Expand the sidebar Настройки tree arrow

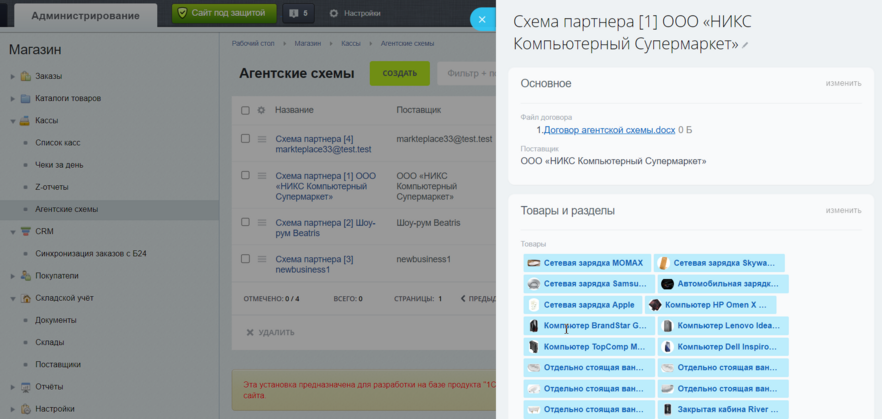pyautogui.click(x=12, y=409)
